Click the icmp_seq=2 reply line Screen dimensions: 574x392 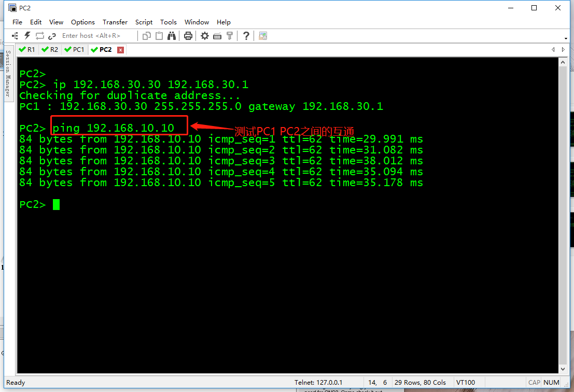click(221, 150)
